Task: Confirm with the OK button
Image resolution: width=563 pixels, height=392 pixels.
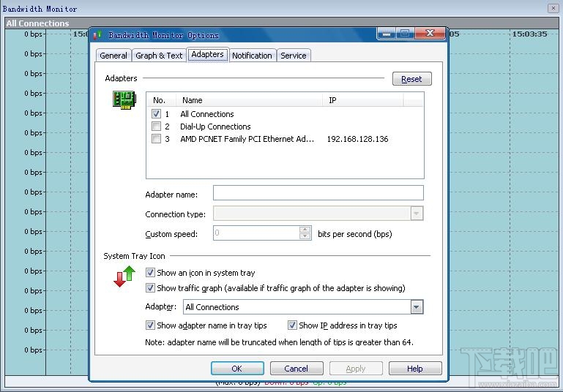Action: point(237,369)
